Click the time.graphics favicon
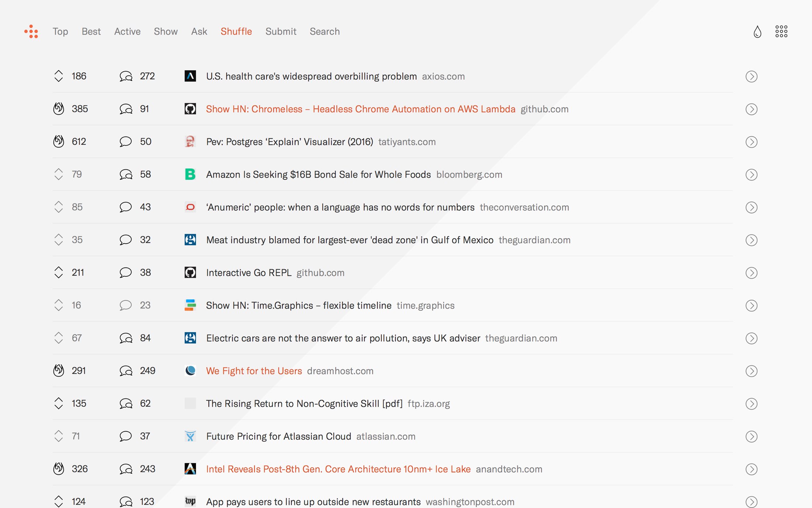812x508 pixels. pyautogui.click(x=190, y=305)
